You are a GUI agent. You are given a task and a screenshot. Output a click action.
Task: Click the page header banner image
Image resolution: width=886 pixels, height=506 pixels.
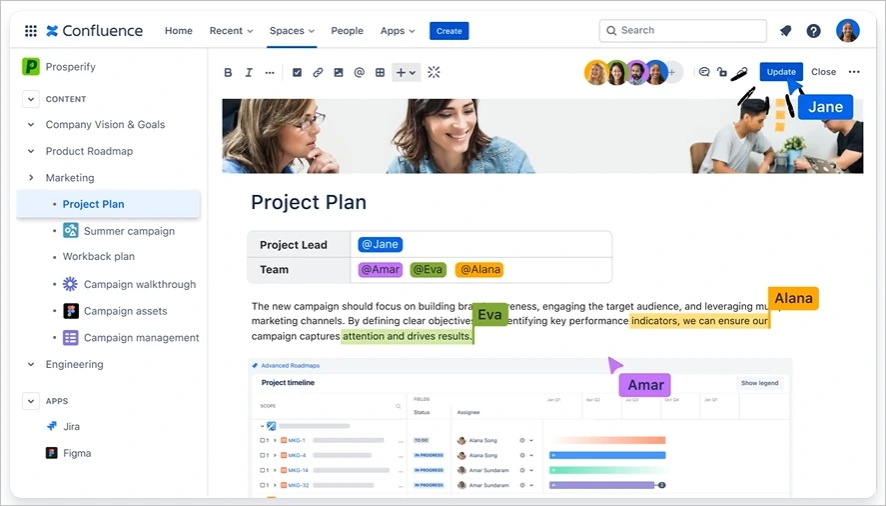click(542, 136)
